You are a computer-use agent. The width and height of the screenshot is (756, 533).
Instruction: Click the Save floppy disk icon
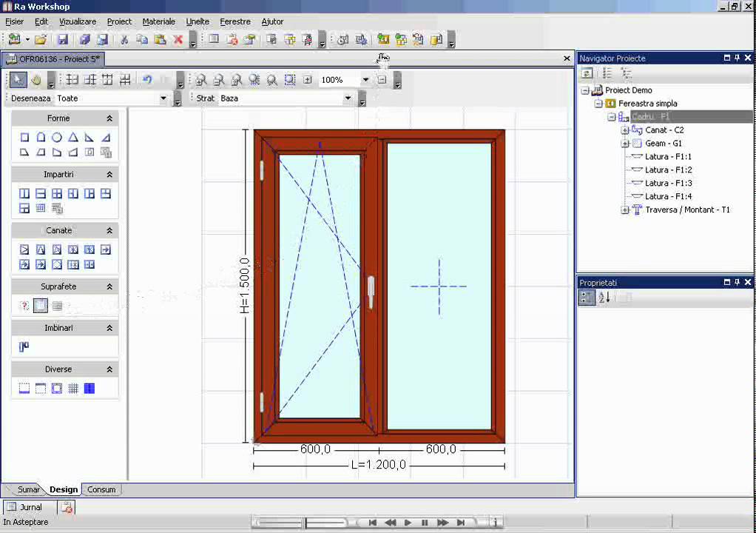click(x=63, y=39)
